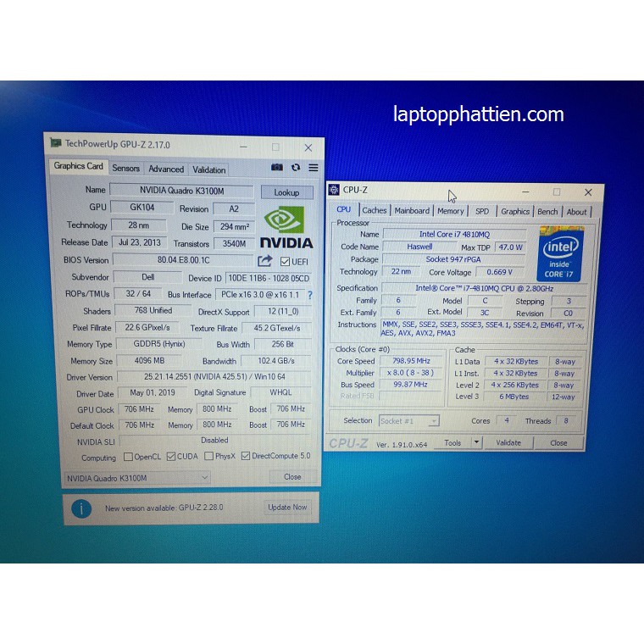Open the Bench tab in CPU-Z

click(547, 212)
